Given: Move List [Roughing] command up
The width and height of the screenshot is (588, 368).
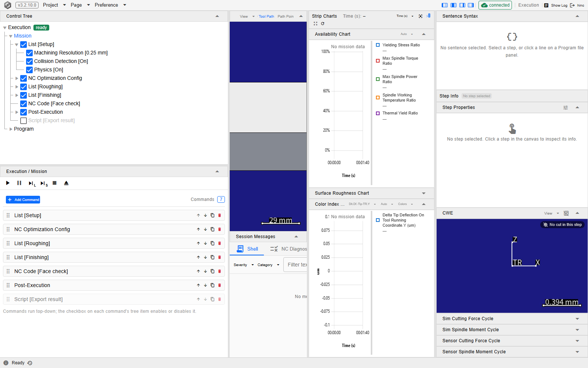Looking at the screenshot, I should [198, 243].
